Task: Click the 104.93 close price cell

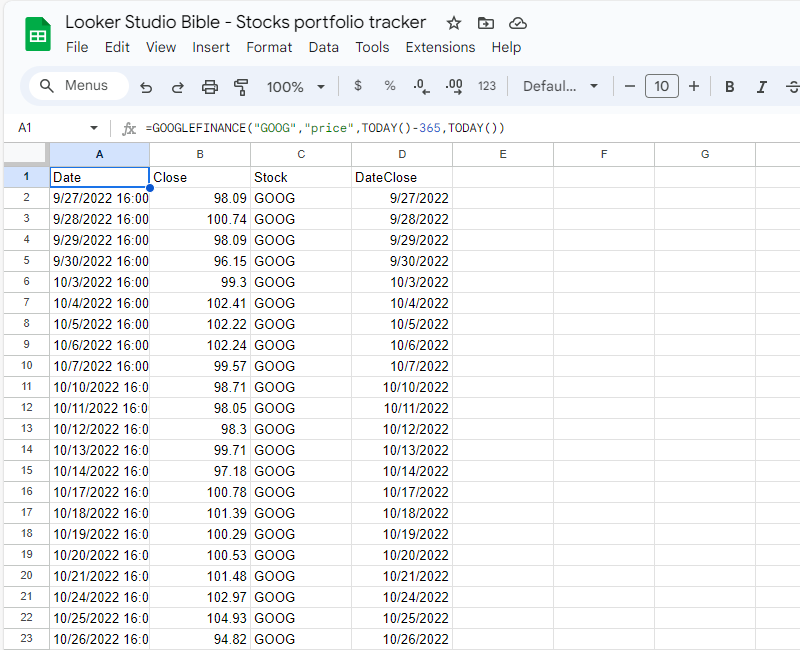Action: click(x=200, y=618)
